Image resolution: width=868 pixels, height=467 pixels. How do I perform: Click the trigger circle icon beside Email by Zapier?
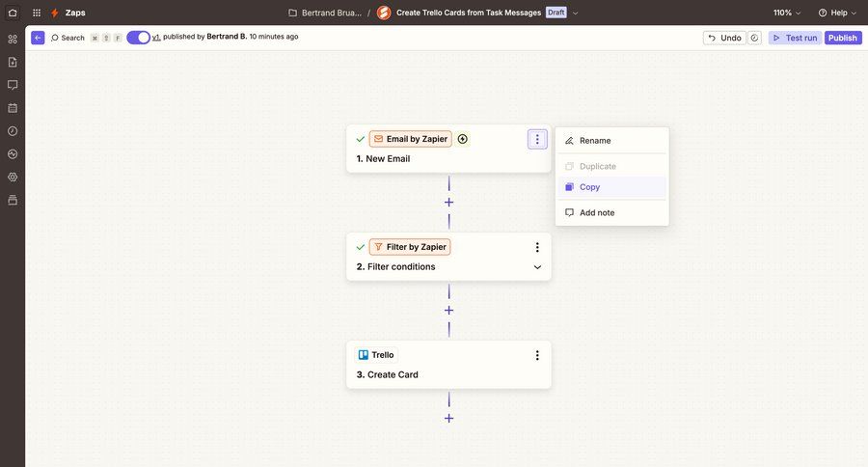(463, 139)
